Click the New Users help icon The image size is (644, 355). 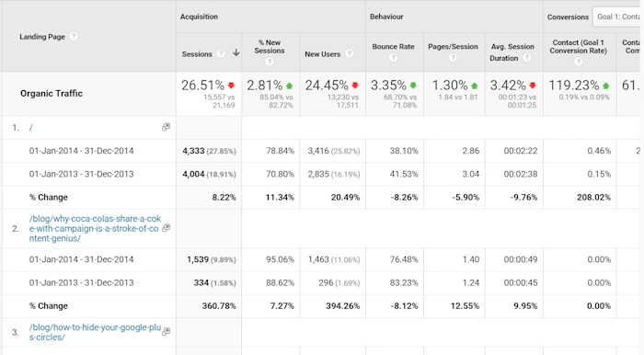[x=350, y=53]
